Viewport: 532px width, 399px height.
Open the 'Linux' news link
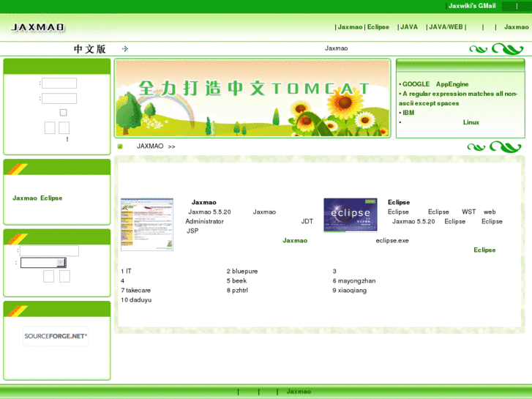point(471,122)
